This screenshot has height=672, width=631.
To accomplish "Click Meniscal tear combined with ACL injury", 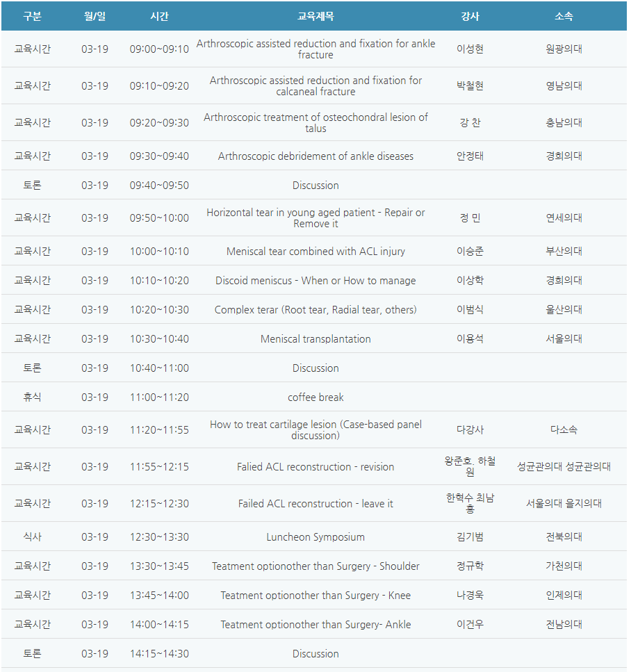I will 315,251.
